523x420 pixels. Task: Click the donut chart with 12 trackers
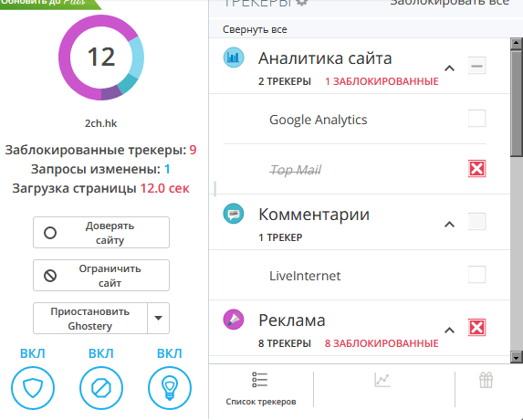click(101, 58)
